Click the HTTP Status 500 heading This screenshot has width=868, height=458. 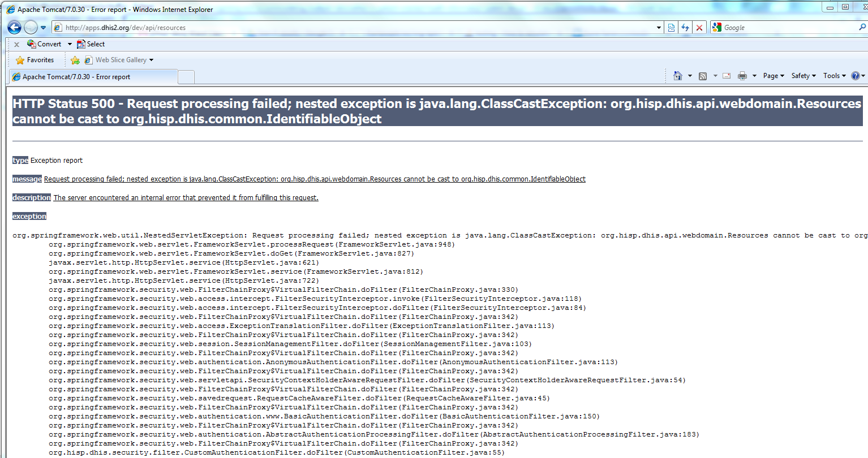437,111
